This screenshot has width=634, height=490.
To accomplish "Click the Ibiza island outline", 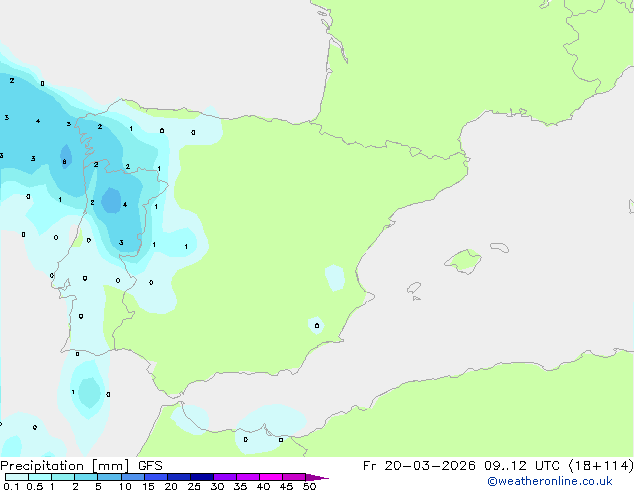I will pyautogui.click(x=414, y=288).
